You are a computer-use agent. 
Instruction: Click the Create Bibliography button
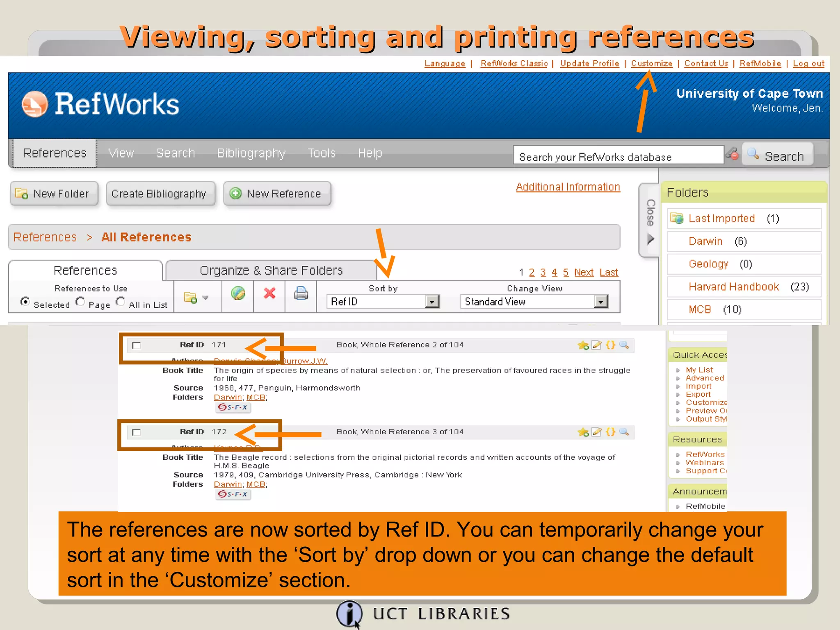[160, 194]
